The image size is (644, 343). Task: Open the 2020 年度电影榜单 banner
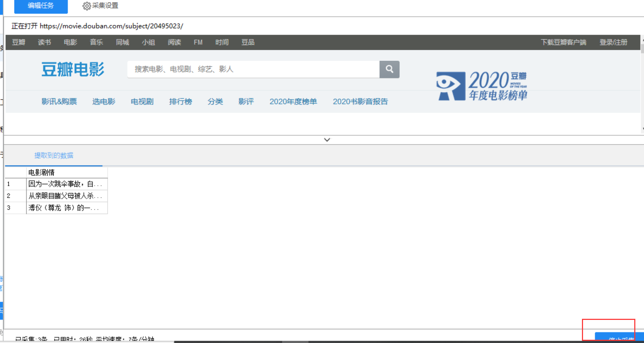pyautogui.click(x=482, y=86)
